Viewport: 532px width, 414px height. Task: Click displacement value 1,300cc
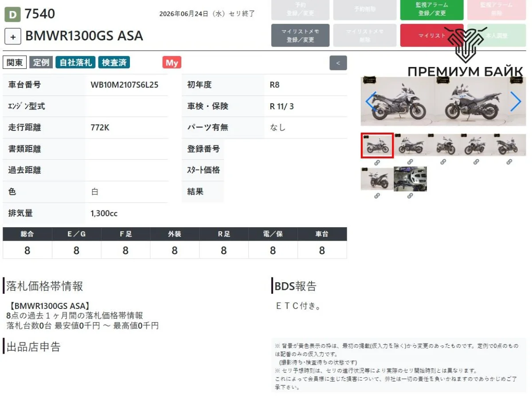coord(104,213)
